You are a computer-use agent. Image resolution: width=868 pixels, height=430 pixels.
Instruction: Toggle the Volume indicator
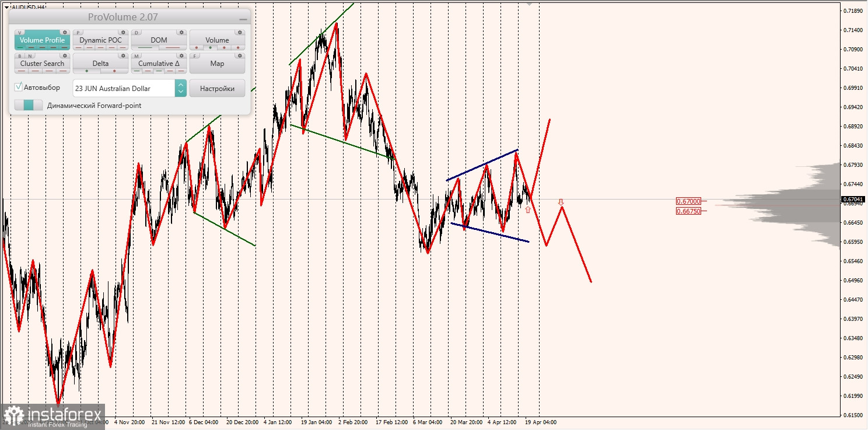coord(217,40)
